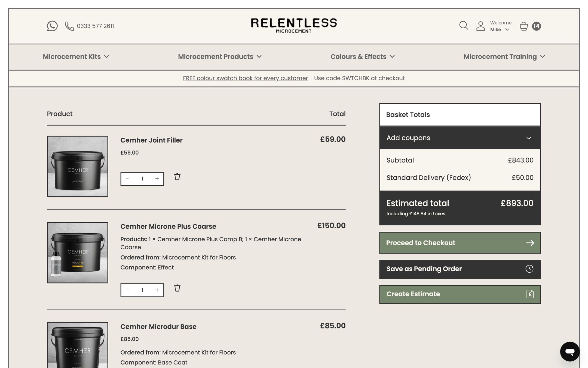Screen dimensions: 588x368
Task: Decrease Cemher Joint Filler quantity
Action: tap(127, 179)
